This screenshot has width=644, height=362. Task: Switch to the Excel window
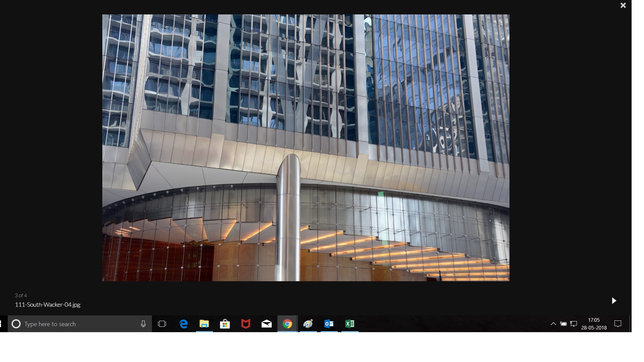click(x=350, y=324)
